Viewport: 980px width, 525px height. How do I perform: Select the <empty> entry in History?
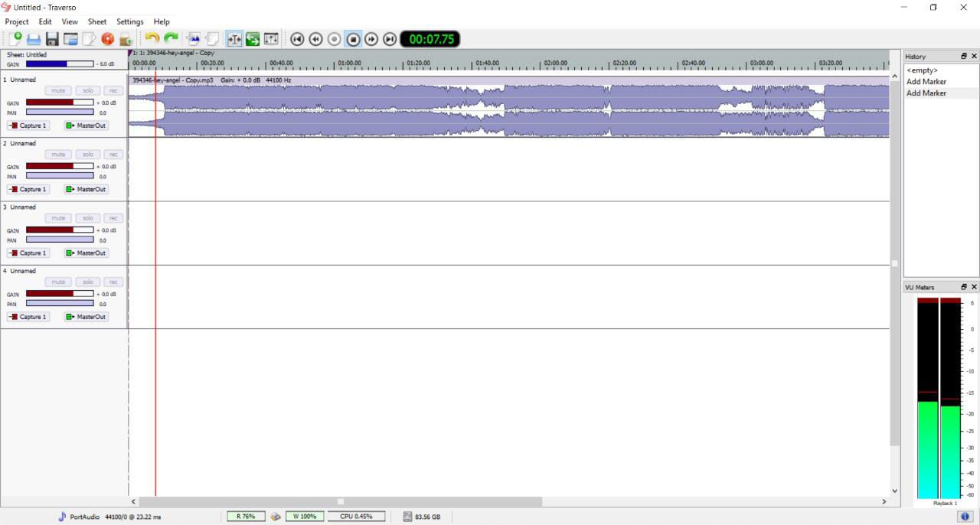[x=922, y=70]
